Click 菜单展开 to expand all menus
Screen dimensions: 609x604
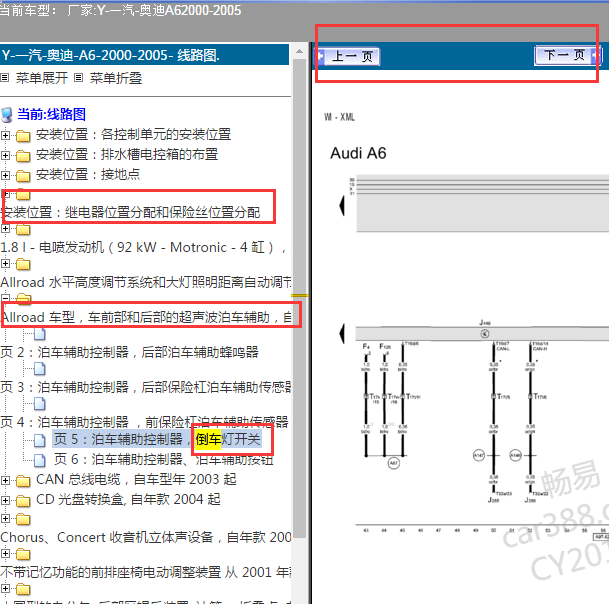coord(42,78)
